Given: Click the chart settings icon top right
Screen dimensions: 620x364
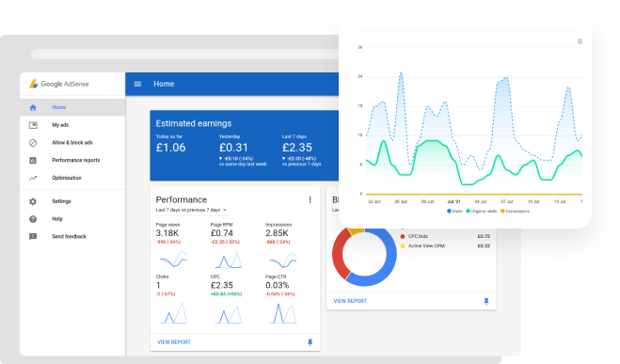Looking at the screenshot, I should (580, 41).
